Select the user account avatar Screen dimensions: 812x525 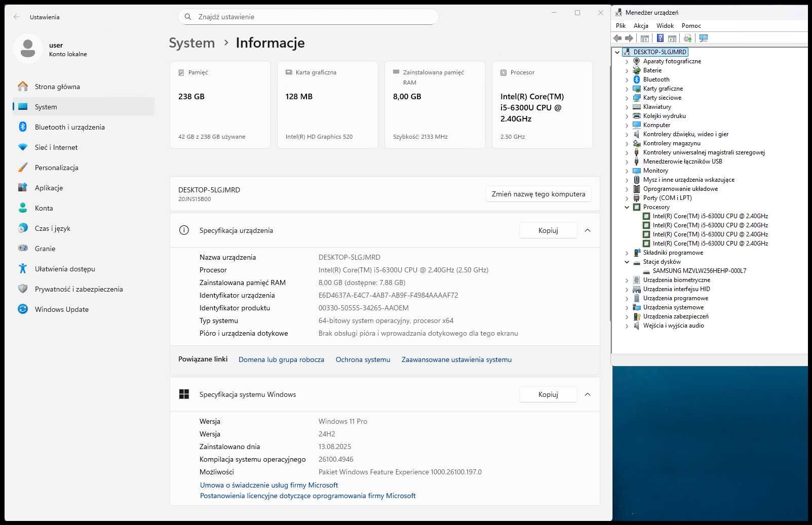tap(28, 49)
